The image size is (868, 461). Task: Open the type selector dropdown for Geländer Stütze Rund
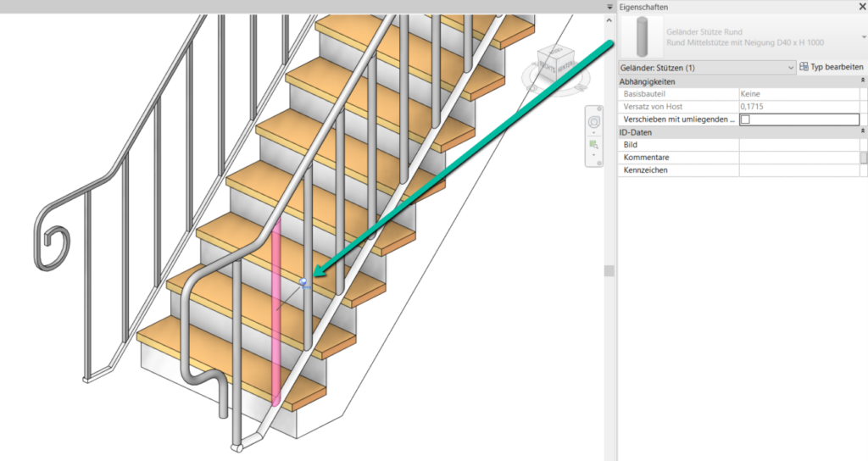pyautogui.click(x=863, y=37)
